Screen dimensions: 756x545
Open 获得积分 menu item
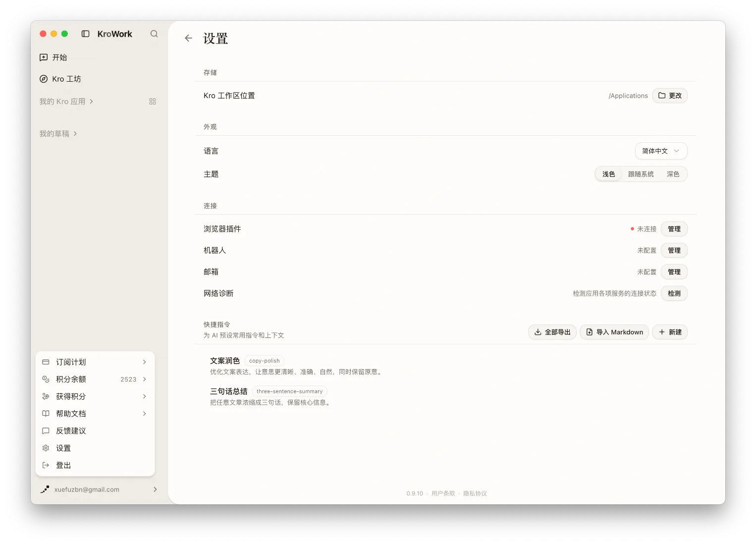point(95,396)
